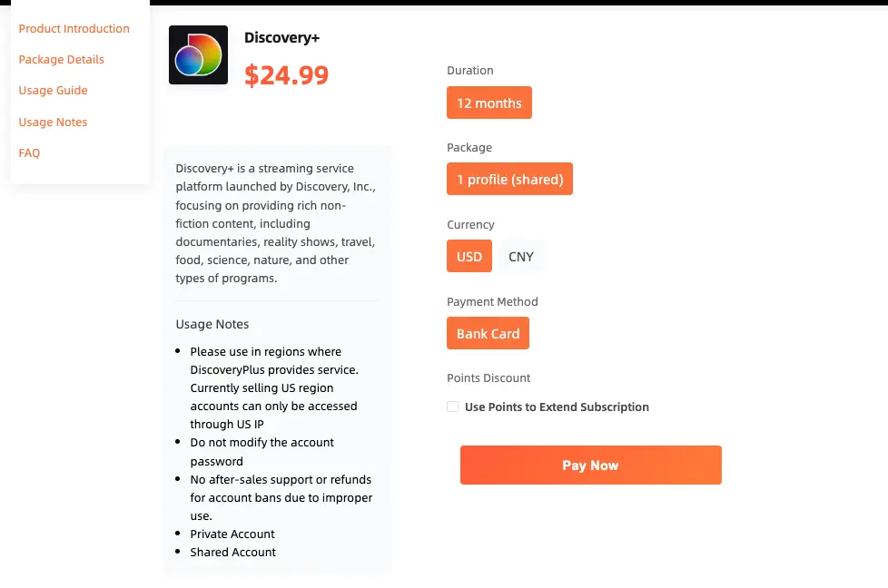This screenshot has width=888, height=588.
Task: Open the Usage Guide sidebar link
Action: 54,91
